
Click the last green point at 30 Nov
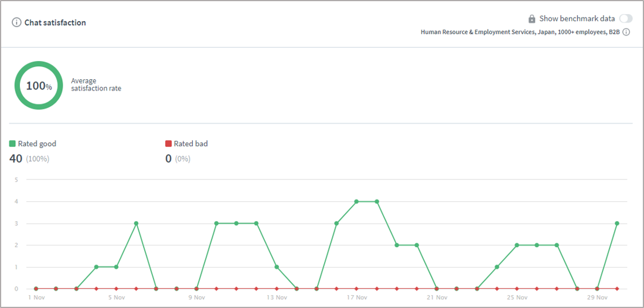617,224
